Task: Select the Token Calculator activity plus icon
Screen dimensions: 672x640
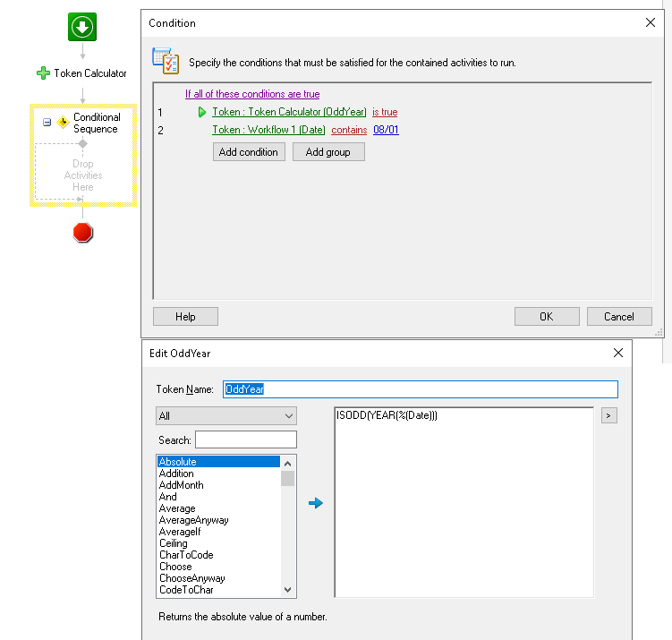Action: point(43,73)
